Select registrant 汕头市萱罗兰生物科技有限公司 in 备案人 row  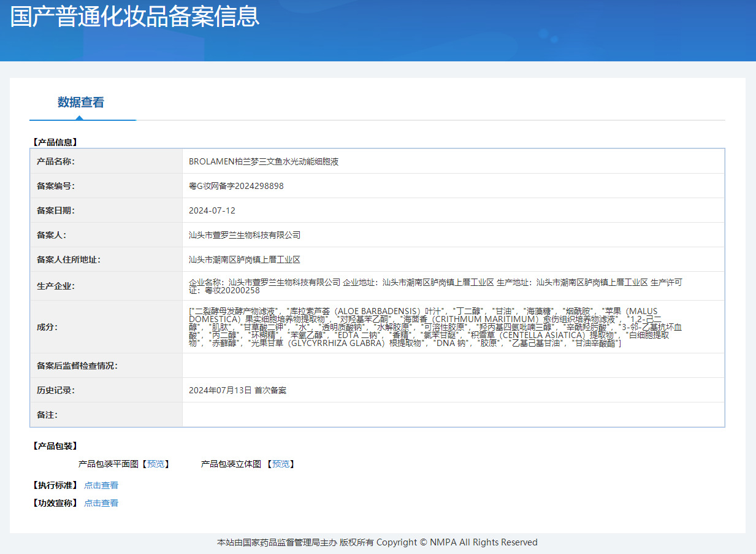245,235
